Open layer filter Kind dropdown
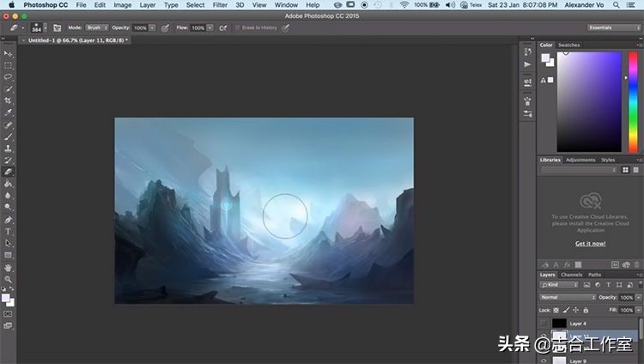Image resolution: width=644 pixels, height=364 pixels. pyautogui.click(x=559, y=285)
